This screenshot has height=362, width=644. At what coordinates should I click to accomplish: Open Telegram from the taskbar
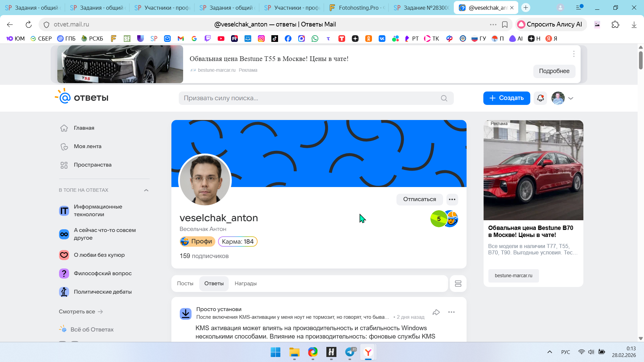click(x=350, y=352)
